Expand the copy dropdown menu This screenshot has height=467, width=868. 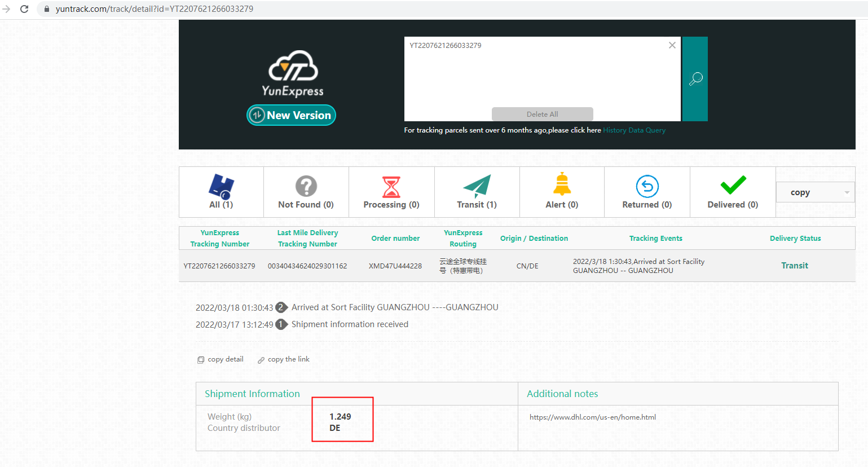(x=815, y=192)
